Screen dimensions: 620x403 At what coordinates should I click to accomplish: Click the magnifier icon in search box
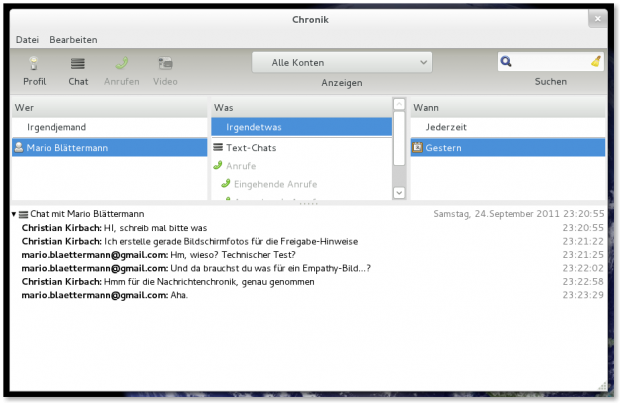click(507, 62)
